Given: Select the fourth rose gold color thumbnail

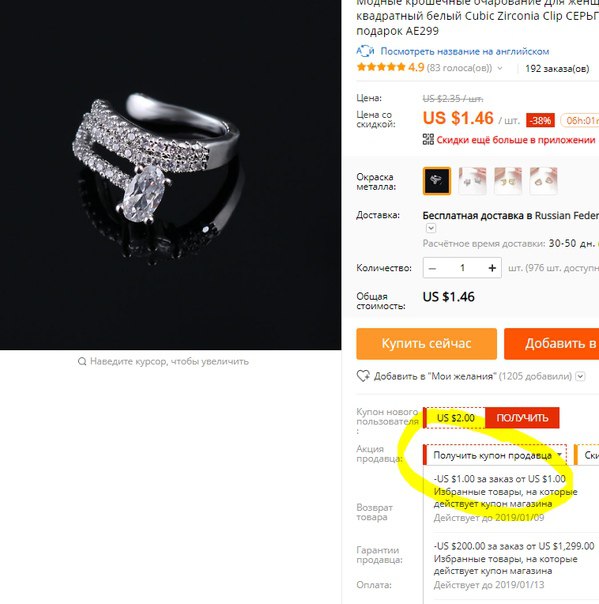Looking at the screenshot, I should [543, 181].
